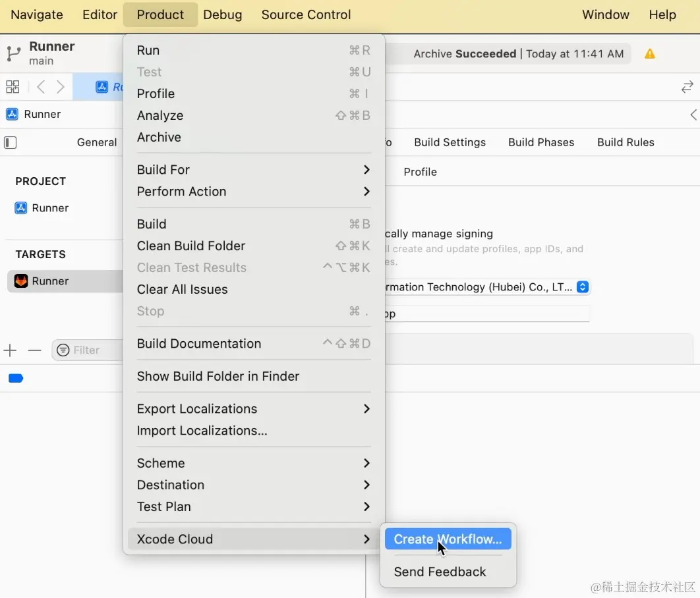700x598 pixels.
Task: Close the Product menu from the menu bar
Action: coord(160,14)
